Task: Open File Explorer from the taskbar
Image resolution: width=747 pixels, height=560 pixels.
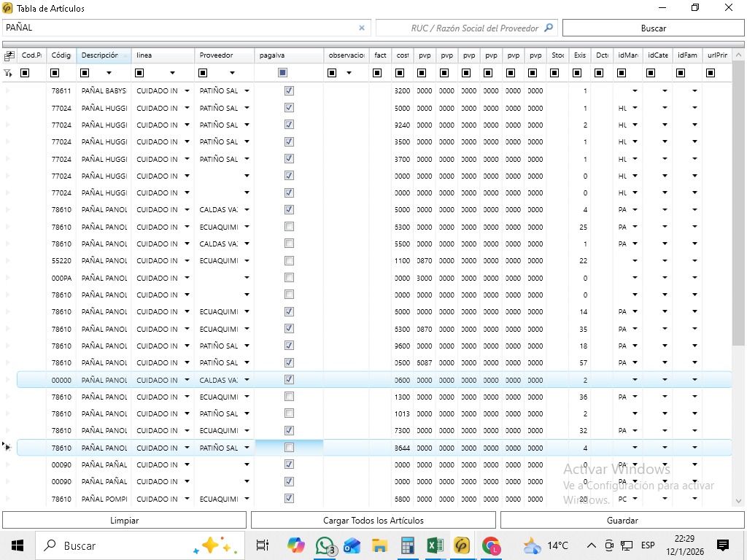Action: tap(379, 545)
